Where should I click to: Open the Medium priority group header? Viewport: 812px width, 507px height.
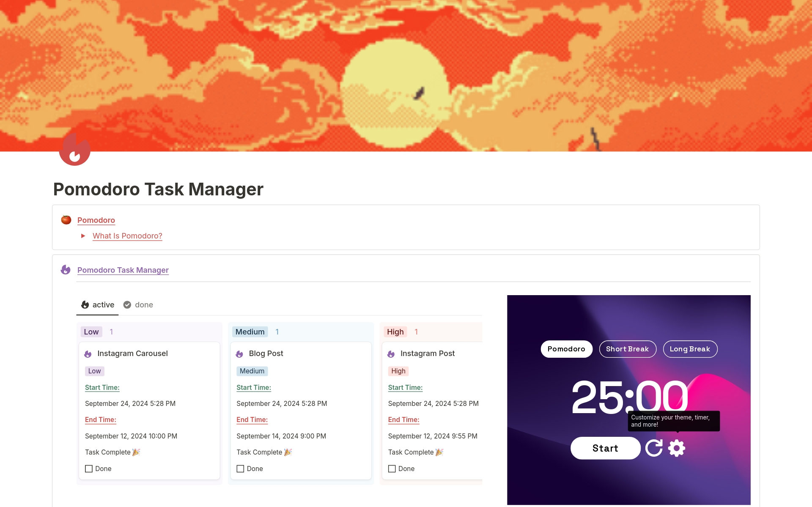250,332
